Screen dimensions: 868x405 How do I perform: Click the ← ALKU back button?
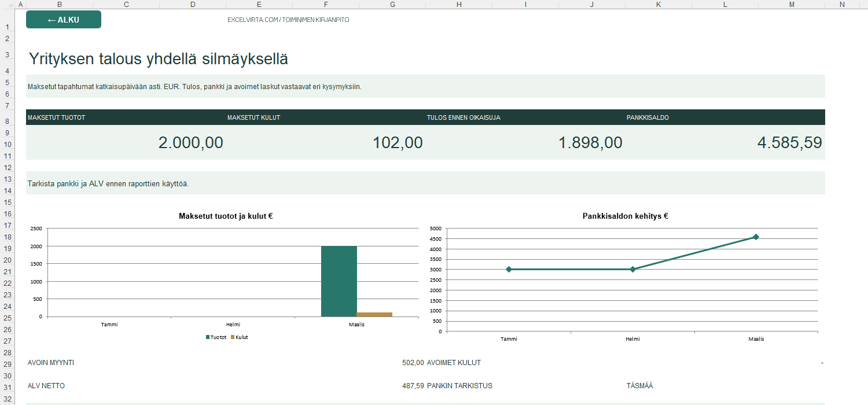click(64, 20)
